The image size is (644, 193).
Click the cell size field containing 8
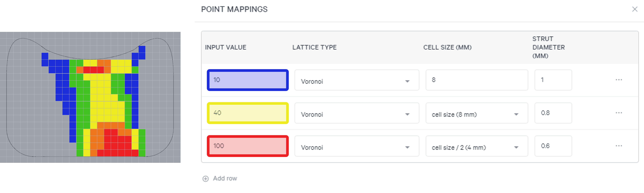point(477,80)
